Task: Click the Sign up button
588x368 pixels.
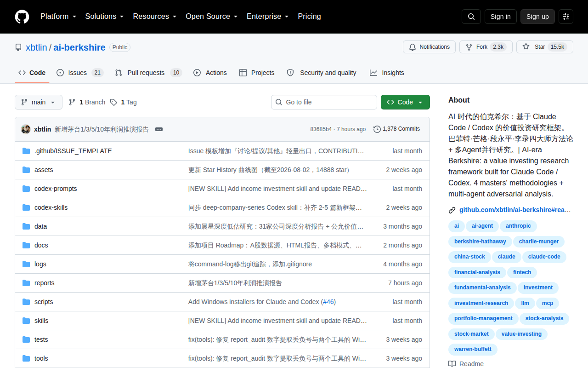Action: 537,17
